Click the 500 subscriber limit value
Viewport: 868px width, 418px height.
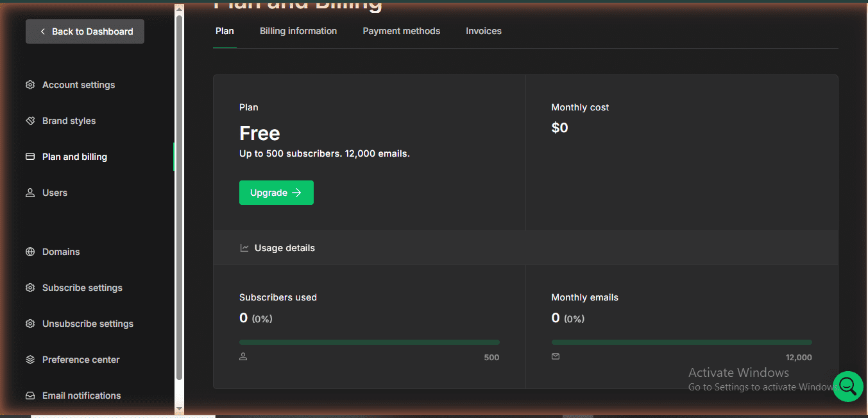pos(491,358)
